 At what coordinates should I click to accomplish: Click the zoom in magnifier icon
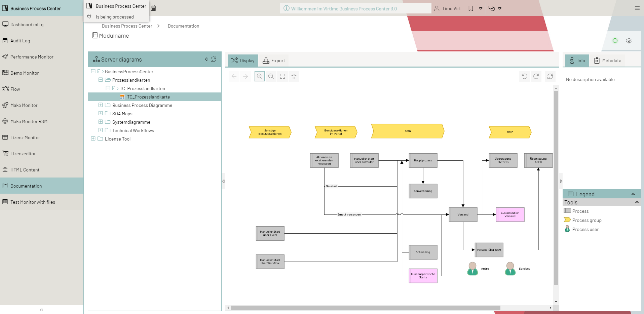259,76
